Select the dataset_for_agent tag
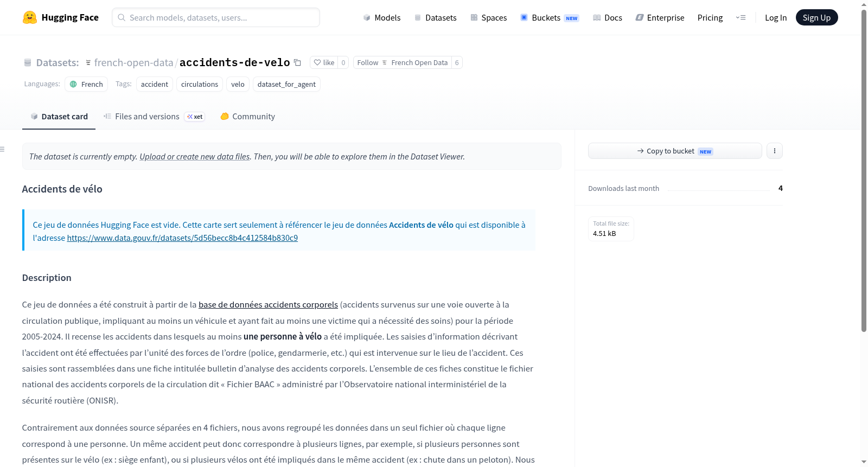 pos(286,84)
